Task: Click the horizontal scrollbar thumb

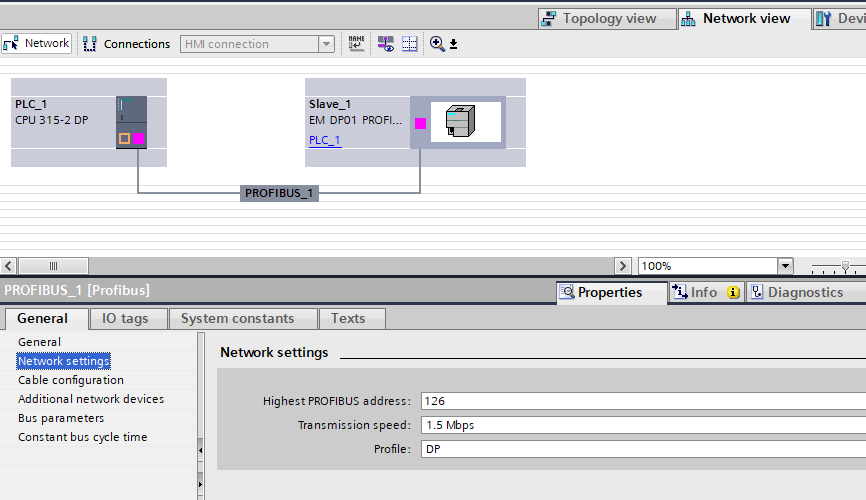Action: pyautogui.click(x=54, y=266)
